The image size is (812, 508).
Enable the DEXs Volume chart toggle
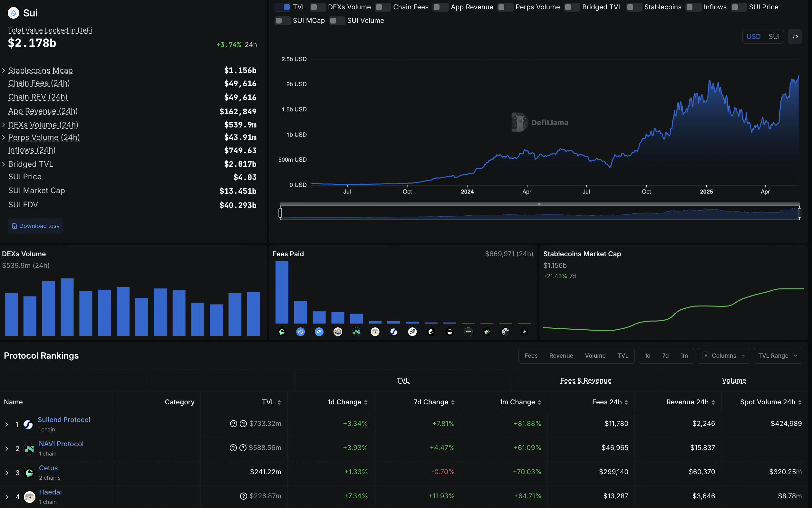pyautogui.click(x=318, y=7)
